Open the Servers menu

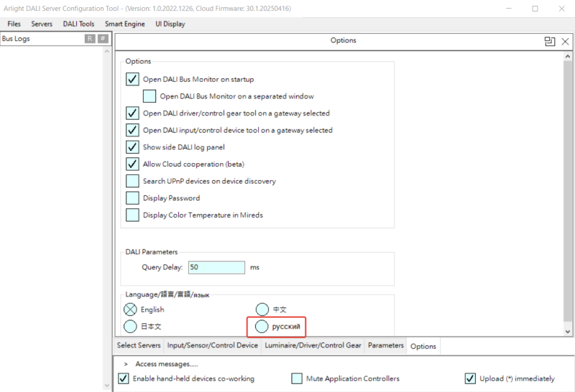pos(42,24)
